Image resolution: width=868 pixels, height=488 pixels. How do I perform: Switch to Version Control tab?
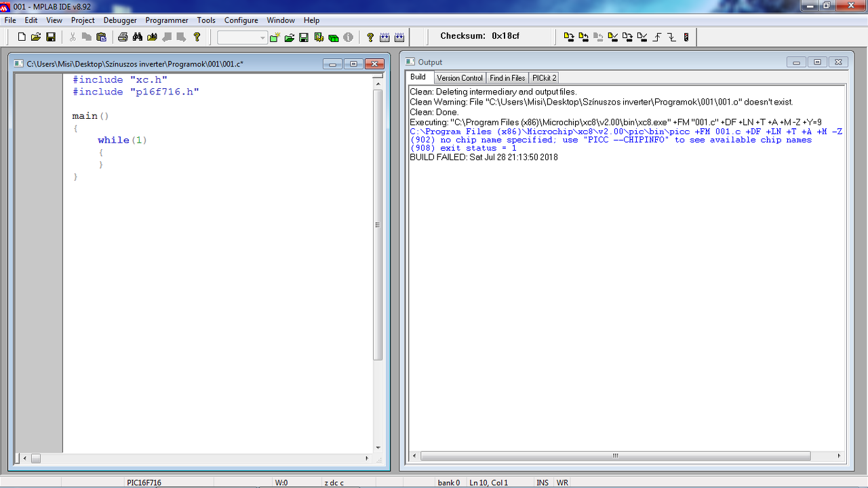[460, 78]
